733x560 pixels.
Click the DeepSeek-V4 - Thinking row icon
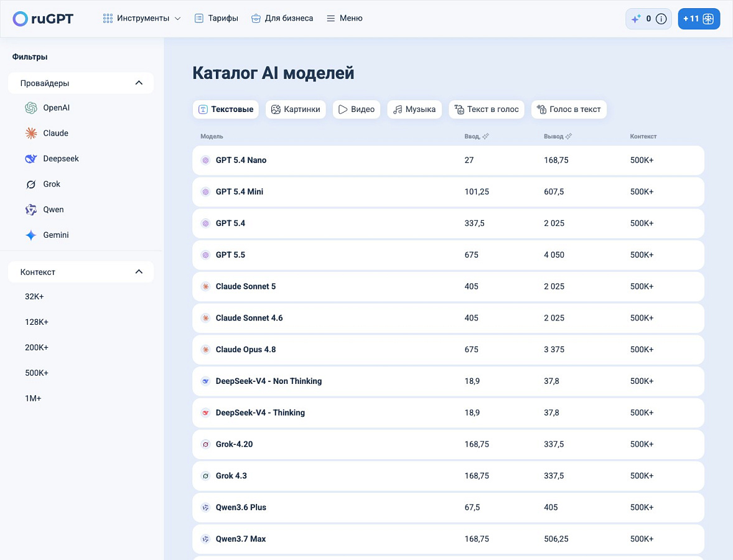205,413
